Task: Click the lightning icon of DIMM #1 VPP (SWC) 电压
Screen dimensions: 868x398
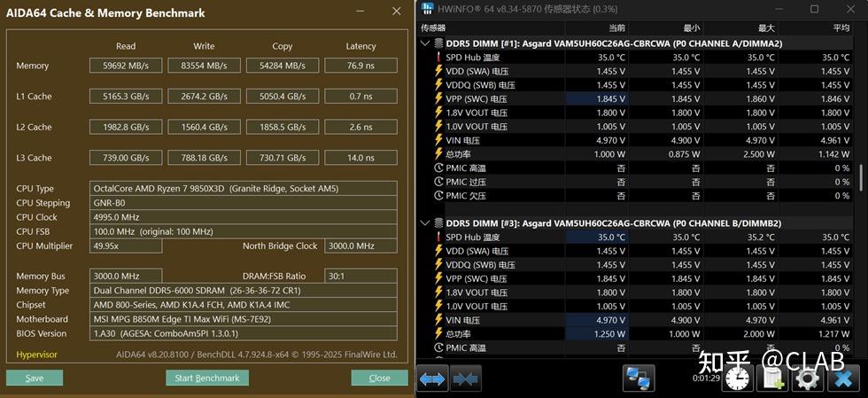Action: (438, 98)
